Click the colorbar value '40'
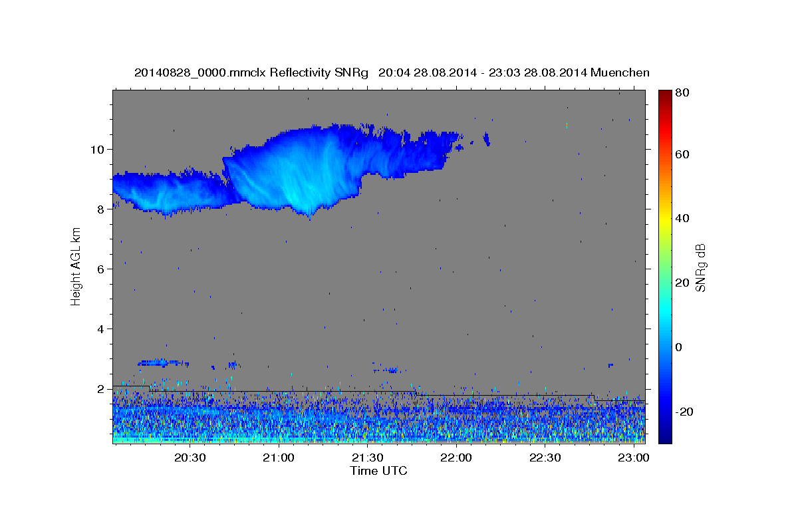The height and width of the screenshot is (532, 798). (684, 218)
